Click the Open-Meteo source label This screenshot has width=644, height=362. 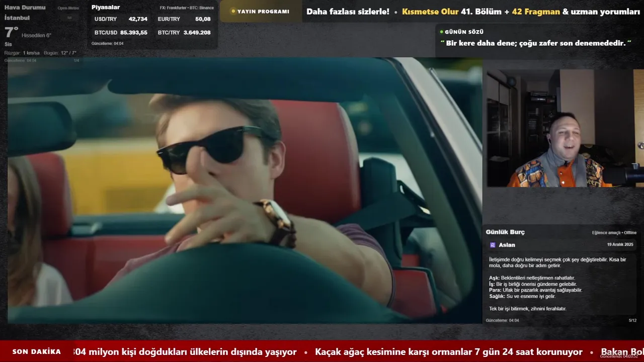pos(68,9)
